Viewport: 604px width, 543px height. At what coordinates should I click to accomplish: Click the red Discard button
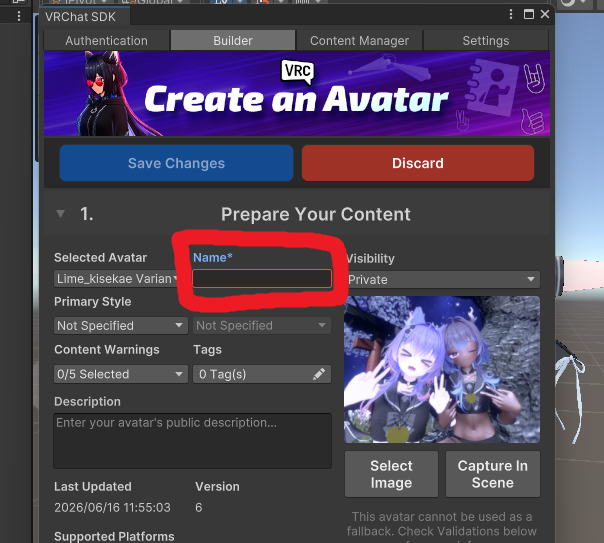(x=418, y=163)
